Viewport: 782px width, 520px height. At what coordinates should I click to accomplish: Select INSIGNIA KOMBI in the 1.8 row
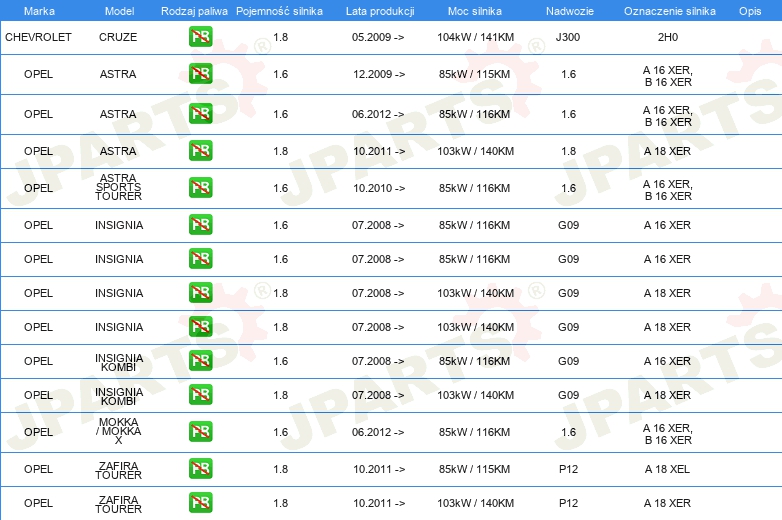pos(119,396)
